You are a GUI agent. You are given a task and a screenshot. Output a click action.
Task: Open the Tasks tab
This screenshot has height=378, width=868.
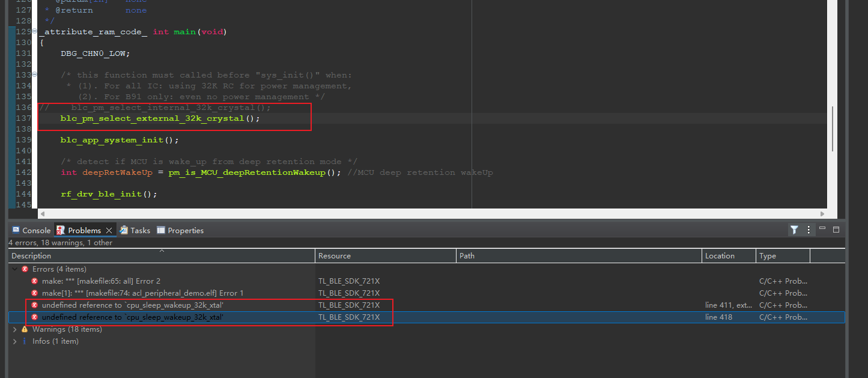point(135,230)
